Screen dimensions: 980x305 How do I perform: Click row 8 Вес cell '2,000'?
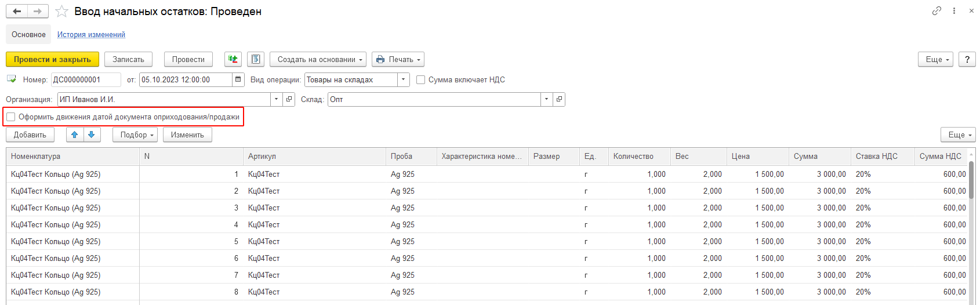click(699, 292)
